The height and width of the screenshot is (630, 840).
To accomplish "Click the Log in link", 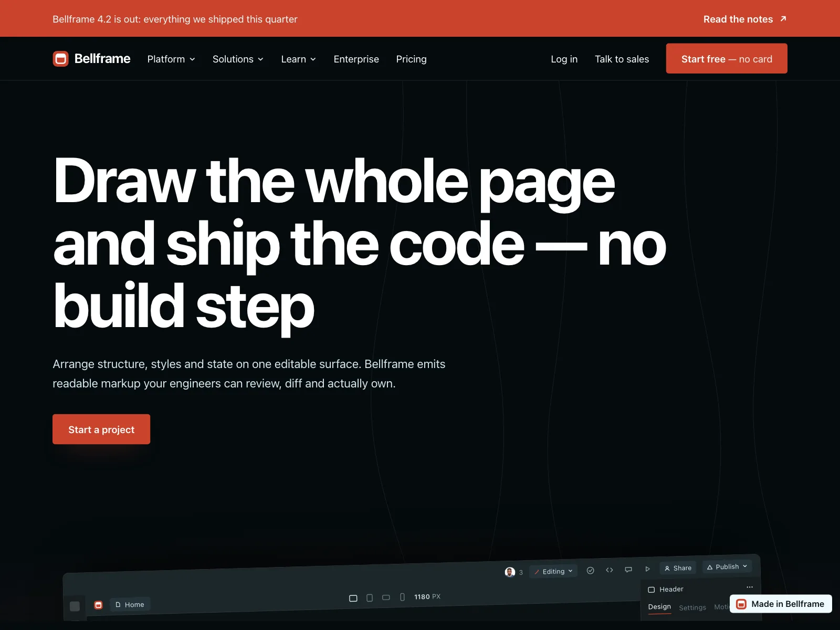I will (x=564, y=59).
